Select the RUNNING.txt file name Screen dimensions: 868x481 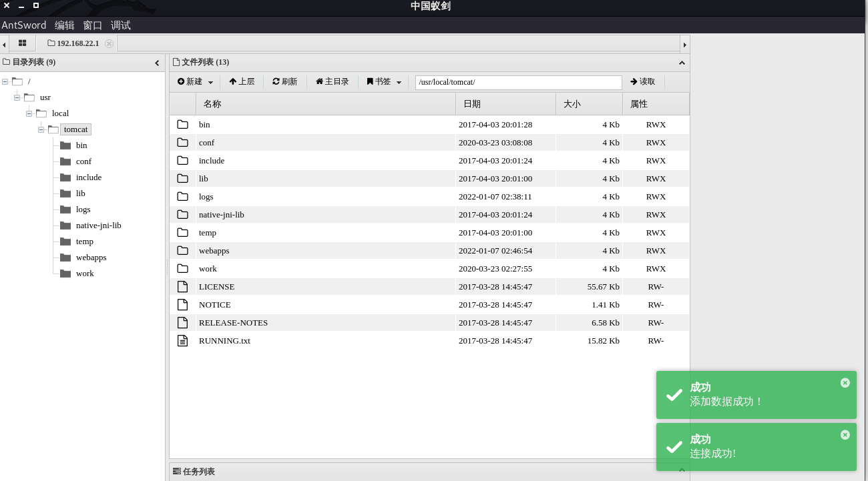click(224, 341)
